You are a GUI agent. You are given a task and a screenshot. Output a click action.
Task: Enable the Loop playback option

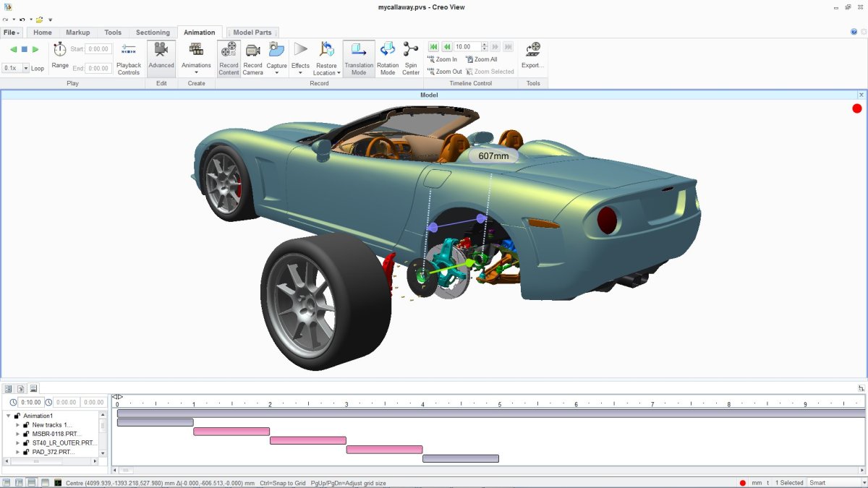tap(38, 68)
